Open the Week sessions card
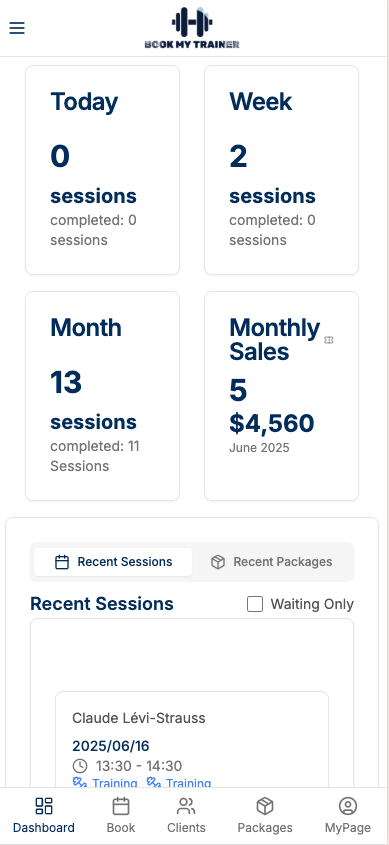This screenshot has height=845, width=389. pyautogui.click(x=281, y=170)
